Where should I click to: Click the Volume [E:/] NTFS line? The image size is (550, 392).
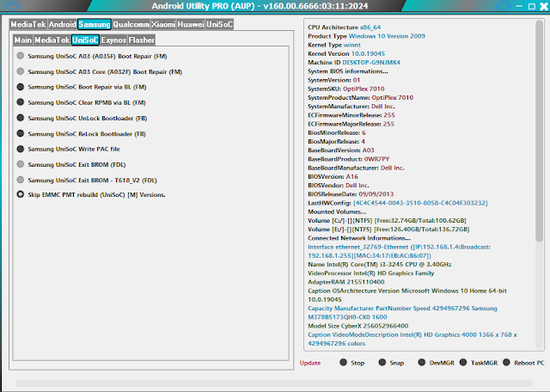click(388, 230)
